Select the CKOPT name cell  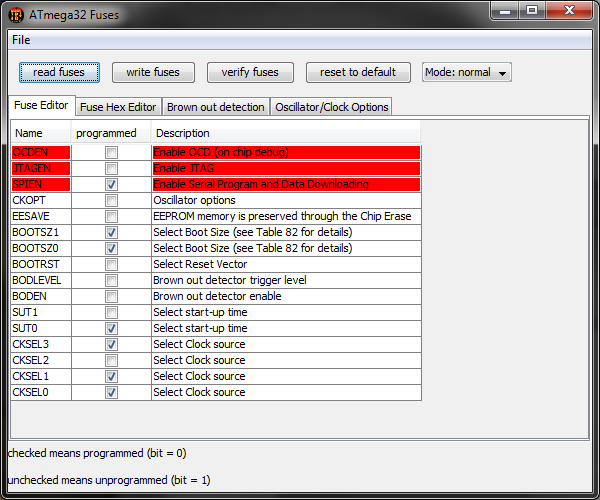pyautogui.click(x=41, y=200)
